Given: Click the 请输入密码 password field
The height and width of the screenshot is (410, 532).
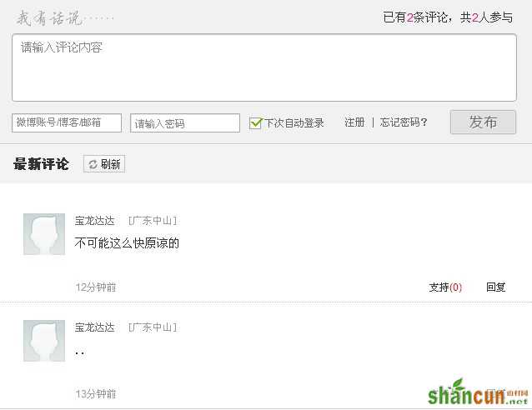Looking at the screenshot, I should (x=185, y=122).
